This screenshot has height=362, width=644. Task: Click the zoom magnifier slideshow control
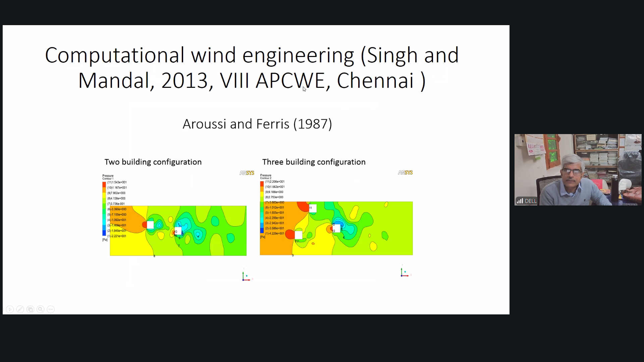tap(40, 309)
